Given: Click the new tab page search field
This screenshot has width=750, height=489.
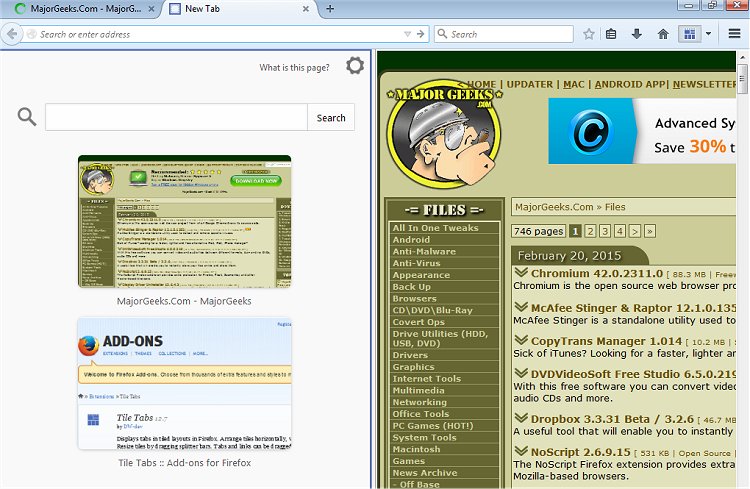Looking at the screenshot, I should tap(176, 117).
